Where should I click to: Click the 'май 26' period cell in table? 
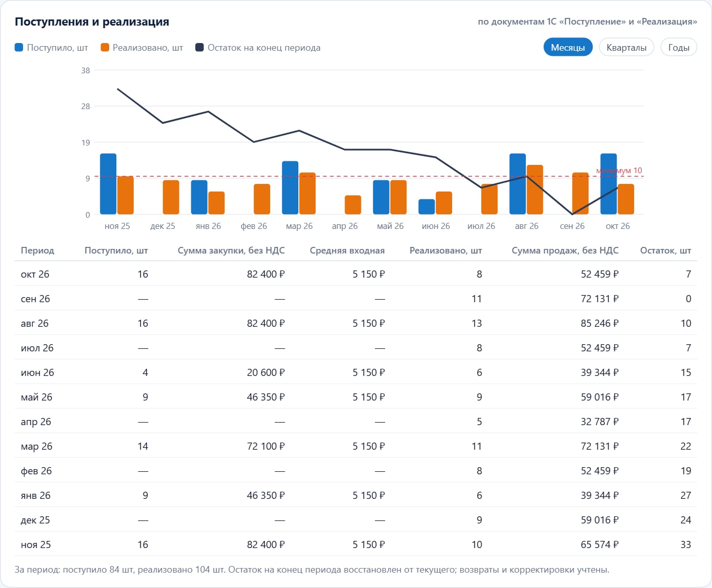[x=36, y=397]
